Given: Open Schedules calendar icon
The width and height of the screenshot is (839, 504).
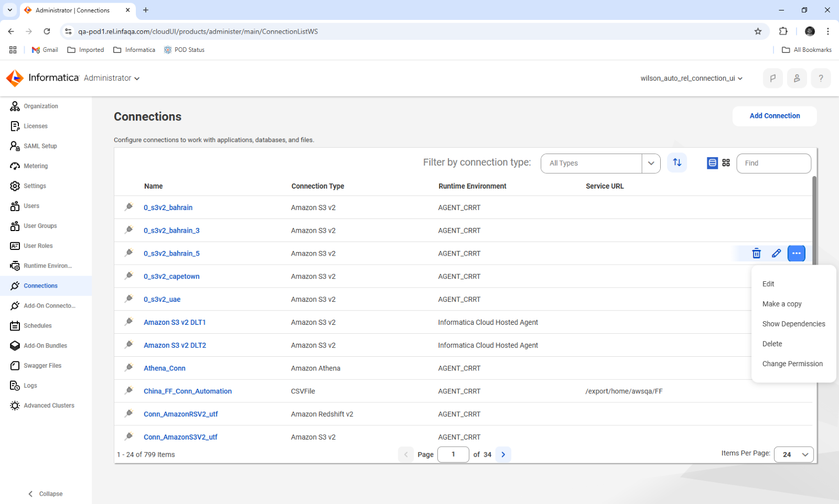Looking at the screenshot, I should click(15, 326).
